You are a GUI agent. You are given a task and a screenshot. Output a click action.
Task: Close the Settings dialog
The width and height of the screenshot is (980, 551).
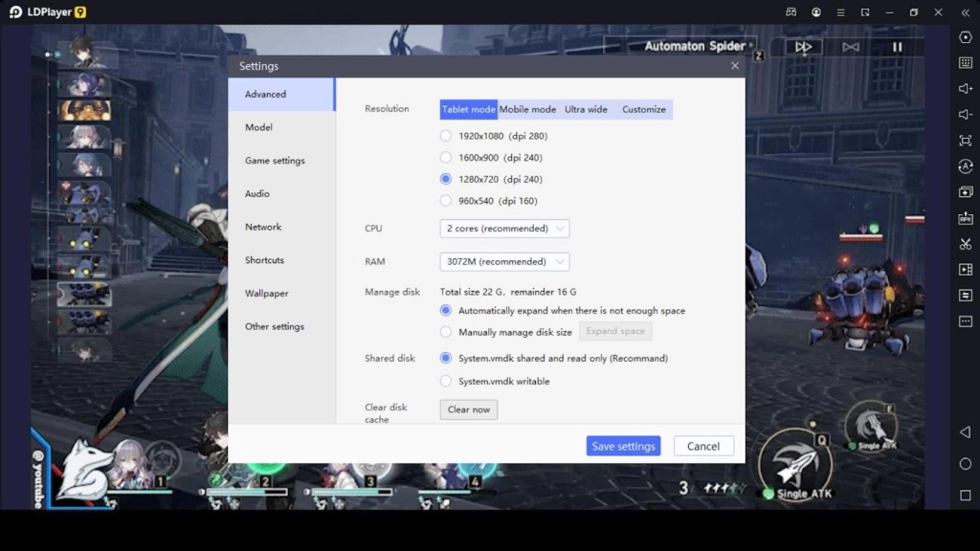[x=735, y=66]
